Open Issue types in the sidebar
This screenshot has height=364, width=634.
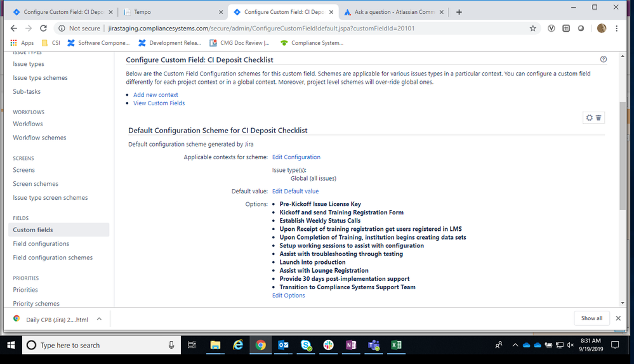pos(29,64)
